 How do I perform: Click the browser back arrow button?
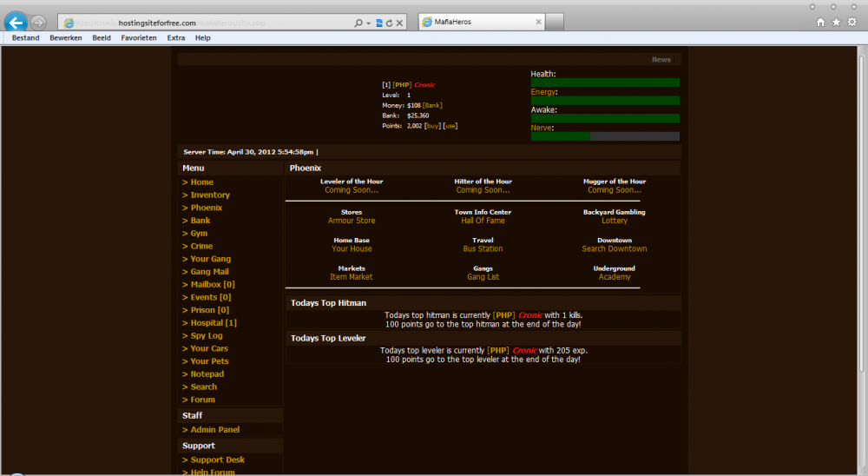pyautogui.click(x=15, y=23)
